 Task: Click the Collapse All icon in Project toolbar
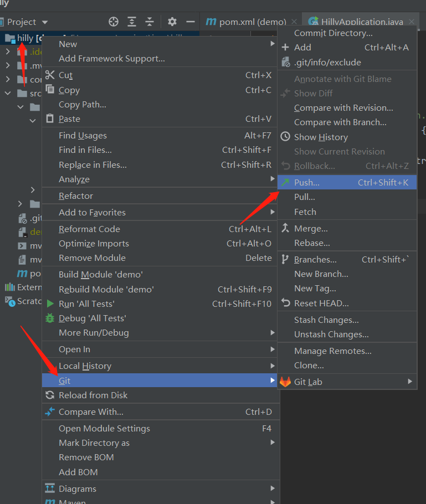pos(150,22)
